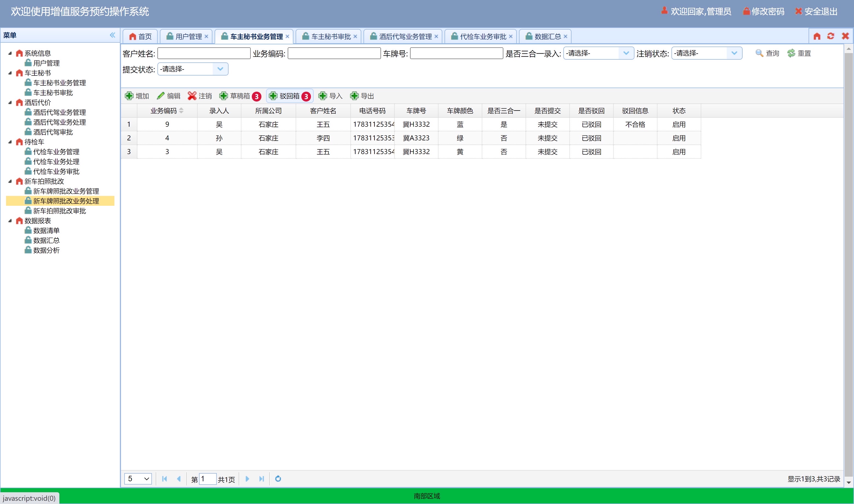The image size is (854, 504).
Task: Click 不合格 rejection info cell
Action: 635,125
